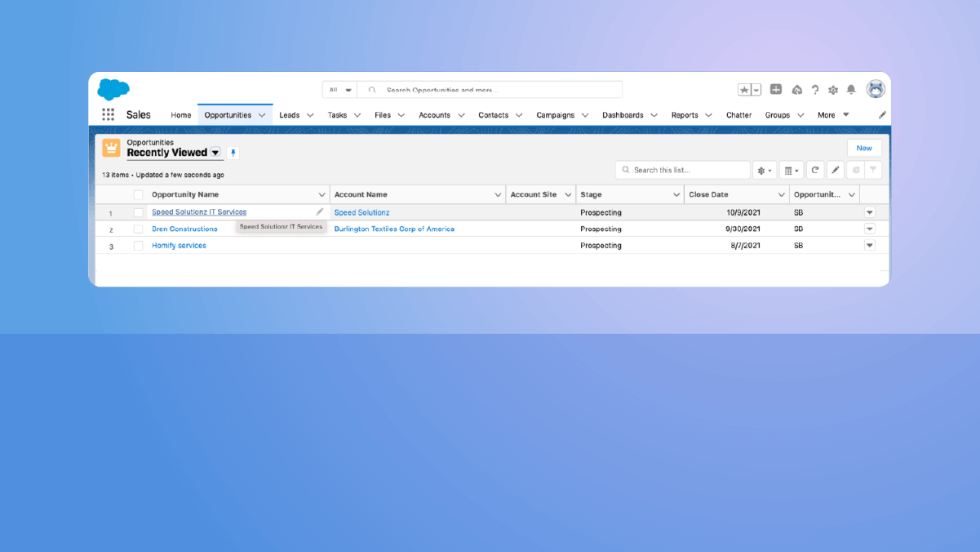Expand the Campaigns tab chevron
This screenshot has height=552, width=980.
585,115
